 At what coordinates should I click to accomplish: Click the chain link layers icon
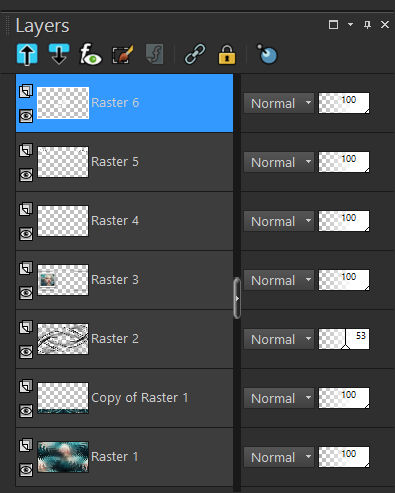pos(195,54)
